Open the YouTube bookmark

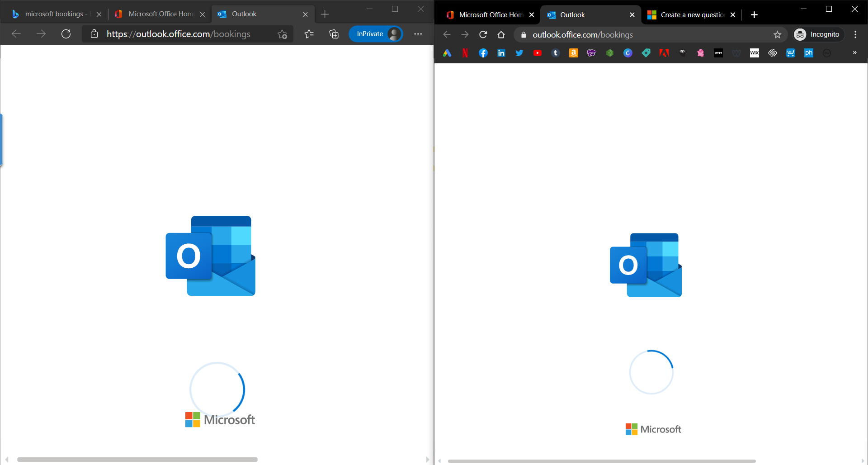point(538,53)
